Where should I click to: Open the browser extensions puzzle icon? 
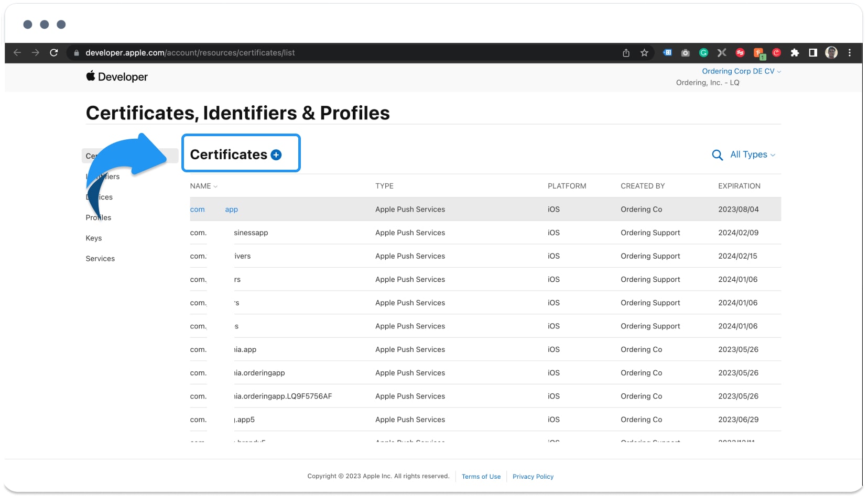[795, 53]
